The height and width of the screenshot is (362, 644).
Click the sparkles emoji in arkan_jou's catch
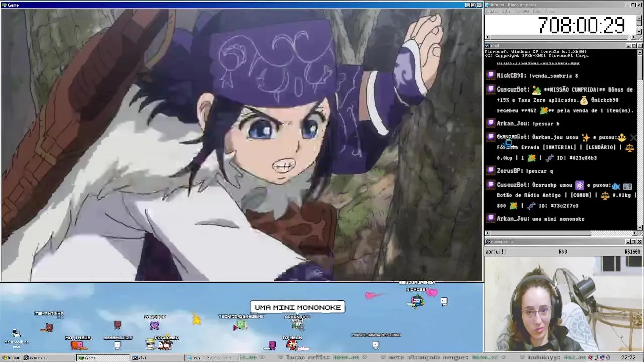pyautogui.click(x=585, y=137)
